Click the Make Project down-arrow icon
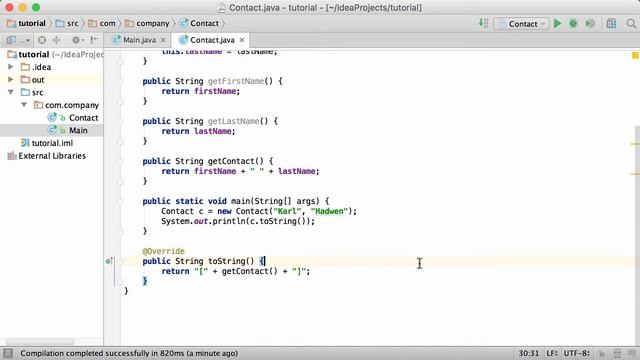Screen dimensions: 640x360 (x=483, y=23)
